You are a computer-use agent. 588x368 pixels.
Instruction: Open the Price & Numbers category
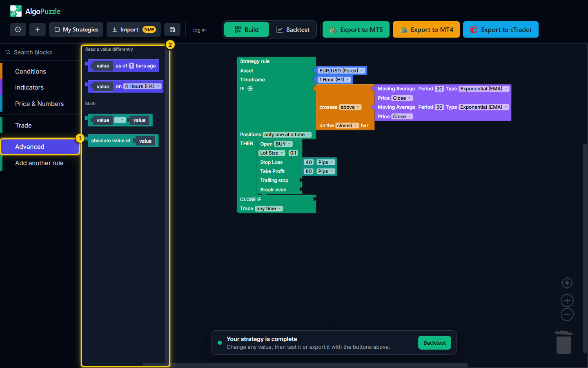40,104
